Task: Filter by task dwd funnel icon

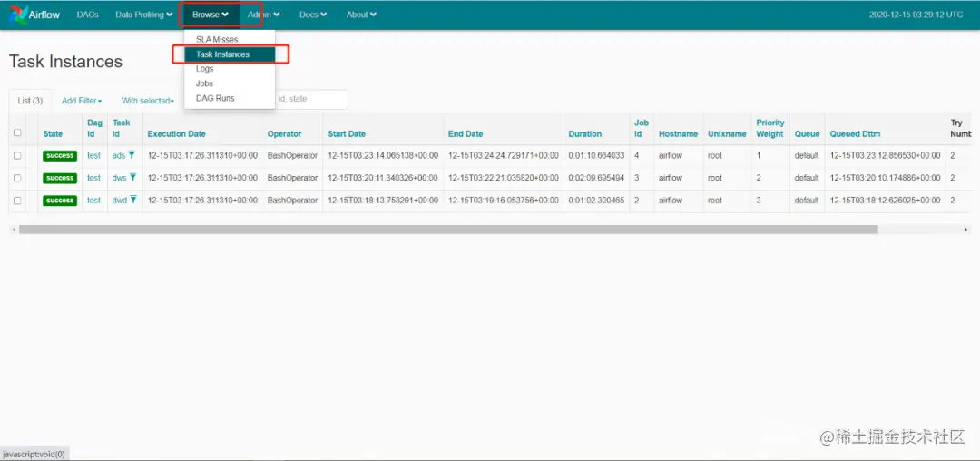Action: [x=132, y=201]
